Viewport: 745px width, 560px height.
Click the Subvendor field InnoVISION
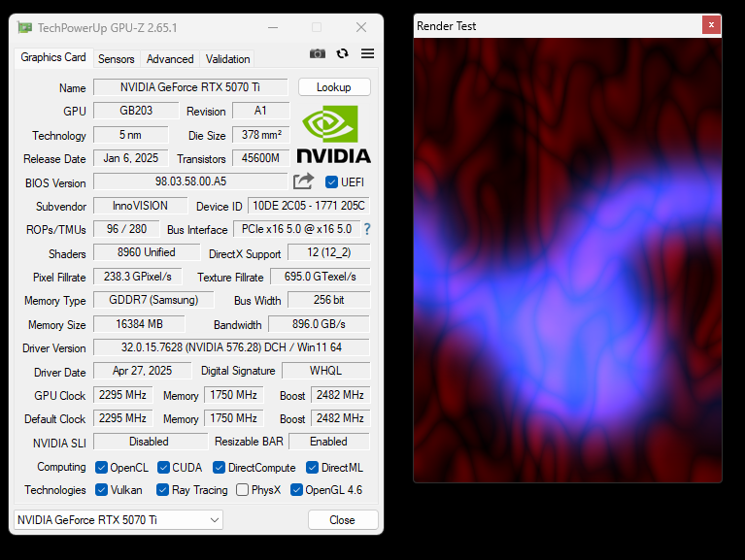point(140,206)
